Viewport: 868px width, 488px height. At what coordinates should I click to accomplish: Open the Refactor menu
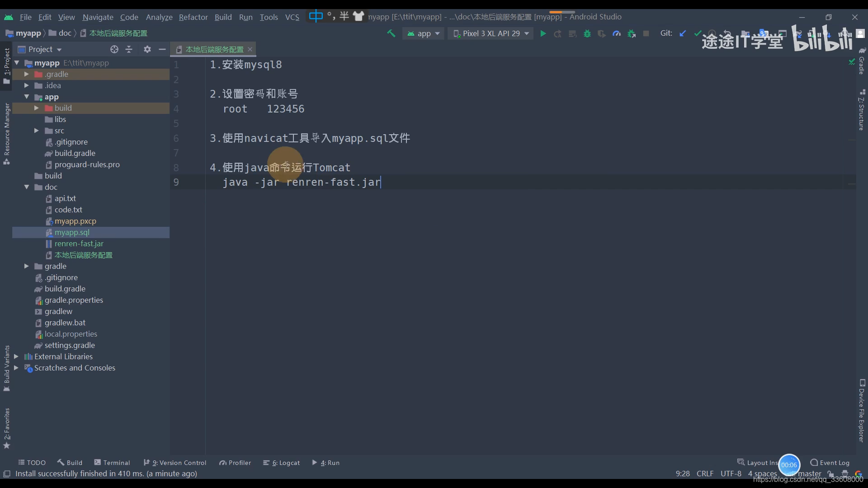[x=193, y=17]
